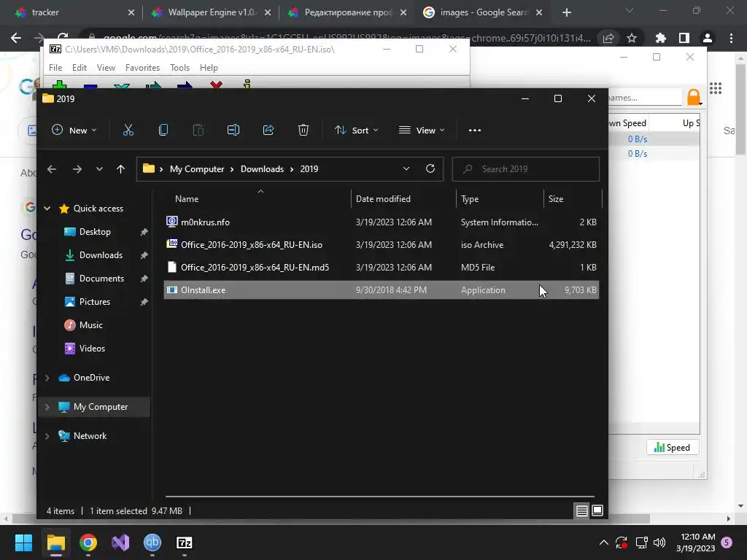
Task: Close the images - Google Search tab
Action: (x=539, y=12)
